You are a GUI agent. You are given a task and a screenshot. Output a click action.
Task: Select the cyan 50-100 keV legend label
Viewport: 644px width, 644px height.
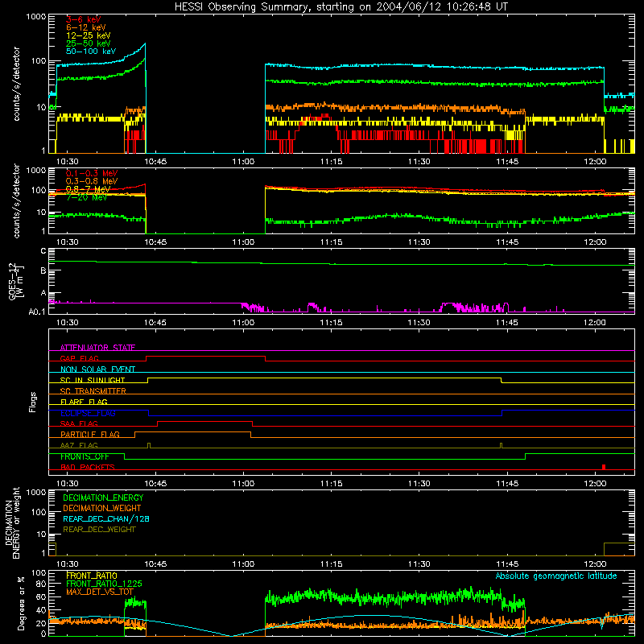[x=91, y=52]
